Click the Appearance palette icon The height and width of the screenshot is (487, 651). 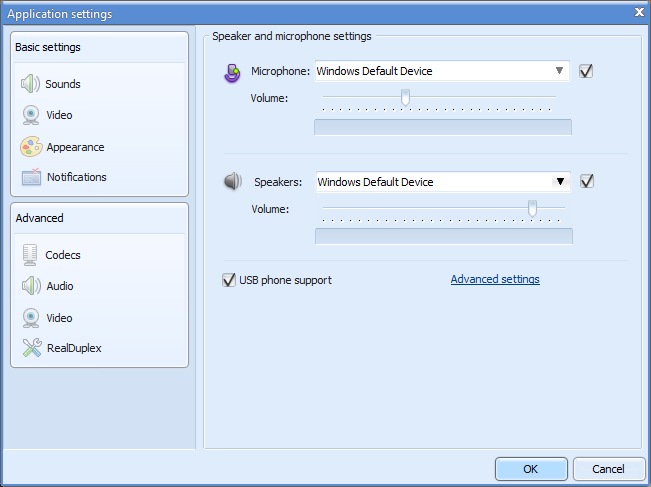(x=31, y=147)
